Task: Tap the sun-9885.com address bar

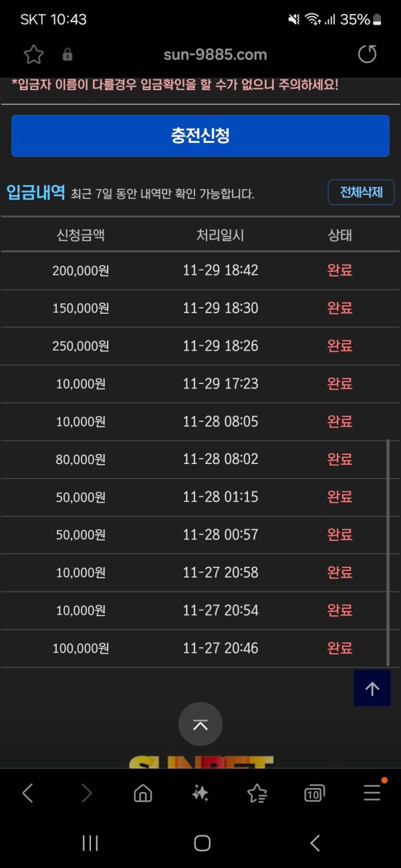Action: 215,55
